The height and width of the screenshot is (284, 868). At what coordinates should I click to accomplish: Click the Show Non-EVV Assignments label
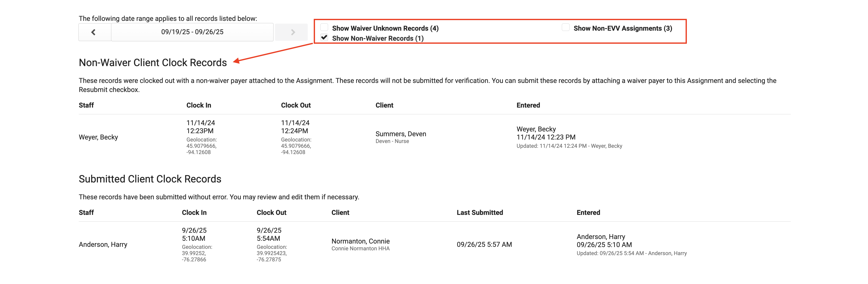[x=622, y=28]
